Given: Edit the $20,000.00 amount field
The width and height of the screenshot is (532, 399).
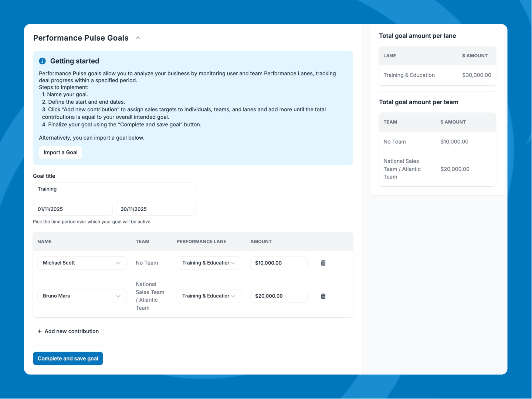Looking at the screenshot, I should tap(278, 296).
